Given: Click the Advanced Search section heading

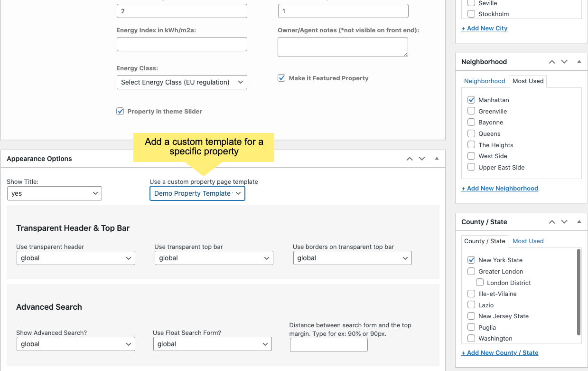Looking at the screenshot, I should tap(49, 307).
